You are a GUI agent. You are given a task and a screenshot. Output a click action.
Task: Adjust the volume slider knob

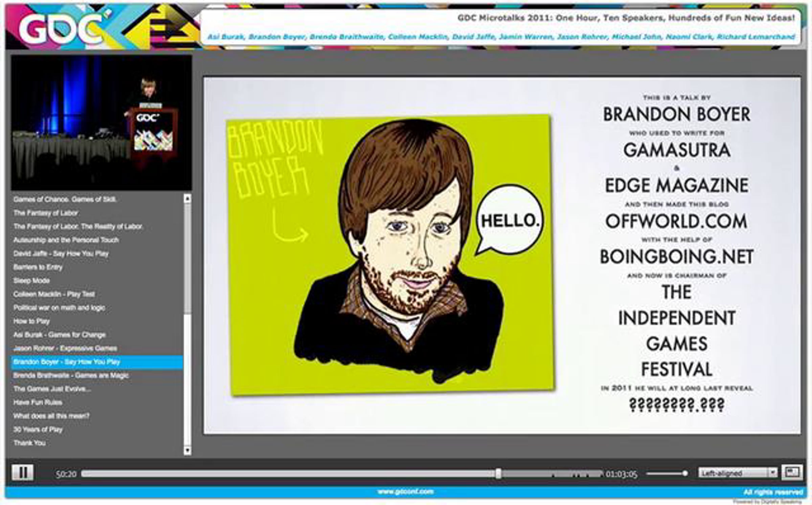click(685, 474)
